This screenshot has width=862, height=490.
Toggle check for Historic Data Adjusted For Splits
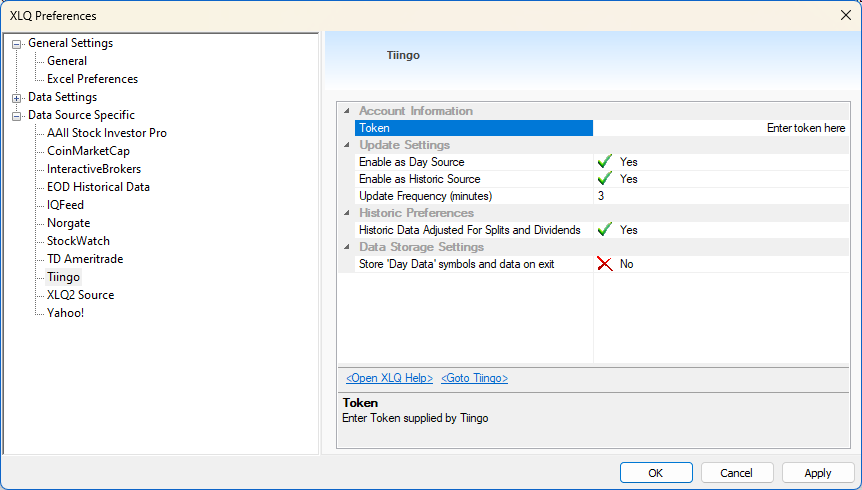tap(605, 230)
